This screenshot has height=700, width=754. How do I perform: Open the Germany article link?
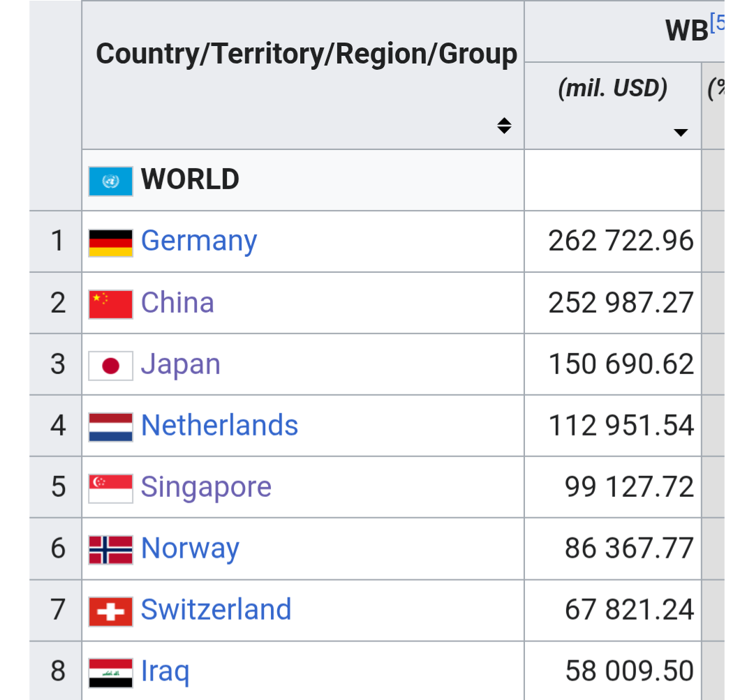coord(199,241)
